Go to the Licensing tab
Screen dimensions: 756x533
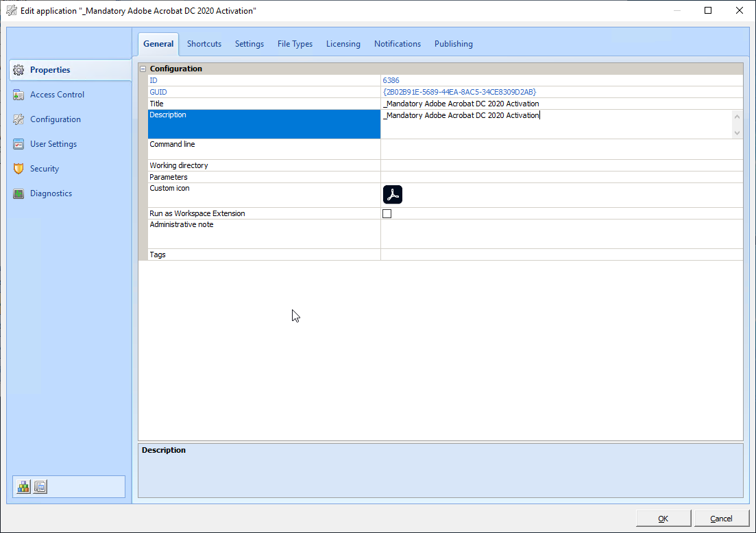pos(343,44)
